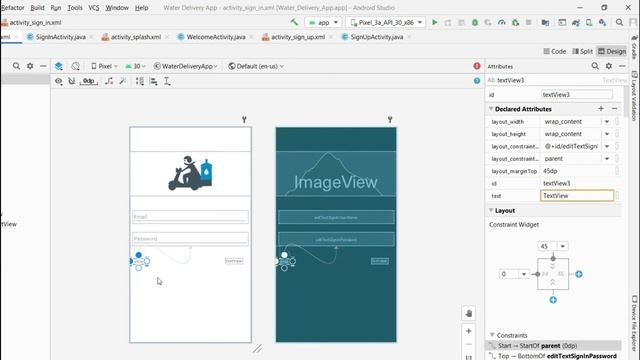Open the Tools menu
The height and width of the screenshot is (360, 640).
coord(75,7)
